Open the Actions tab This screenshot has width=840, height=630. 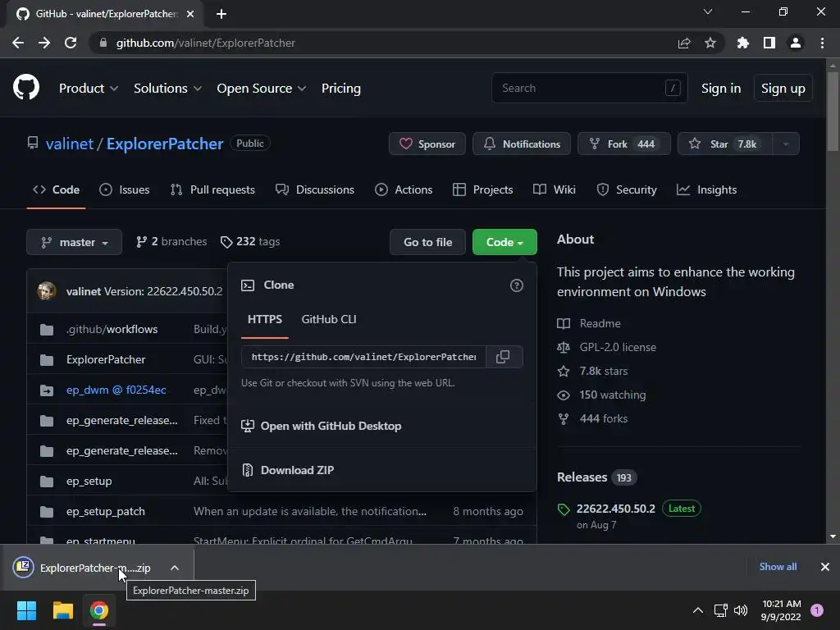[x=404, y=189]
